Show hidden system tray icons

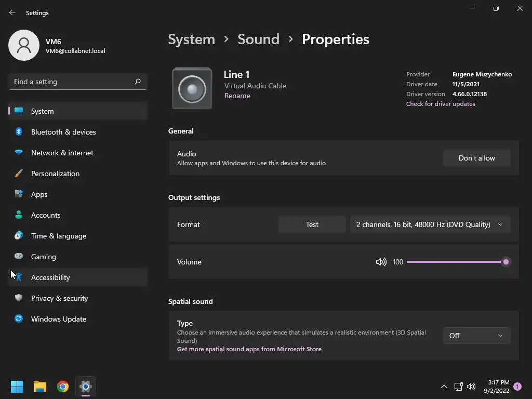pos(444,387)
